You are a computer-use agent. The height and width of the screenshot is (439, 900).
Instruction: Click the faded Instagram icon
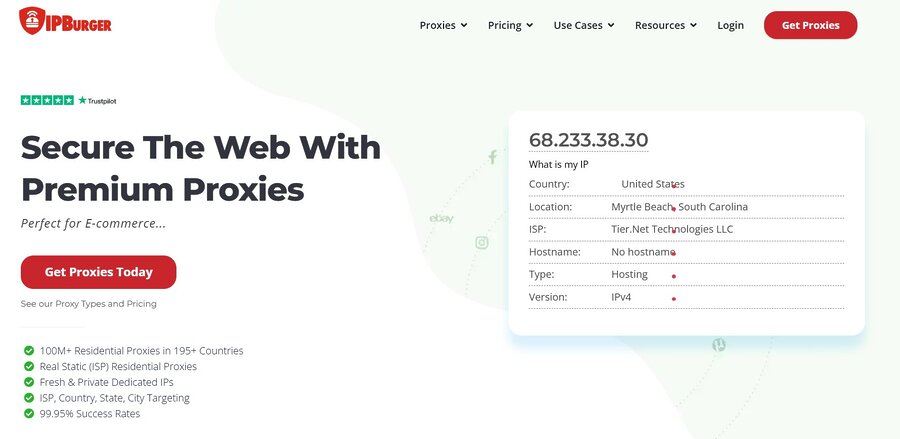point(481,242)
